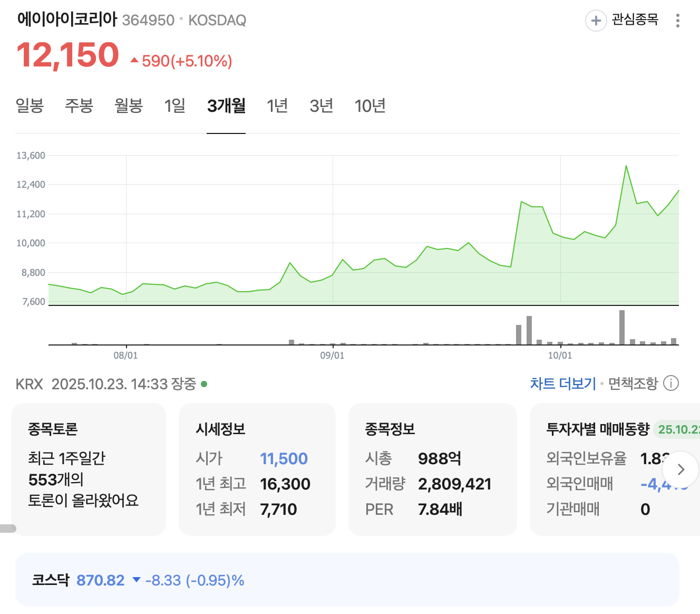Switch chart to 1일 range
This screenshot has height=614, width=700.
click(x=174, y=106)
